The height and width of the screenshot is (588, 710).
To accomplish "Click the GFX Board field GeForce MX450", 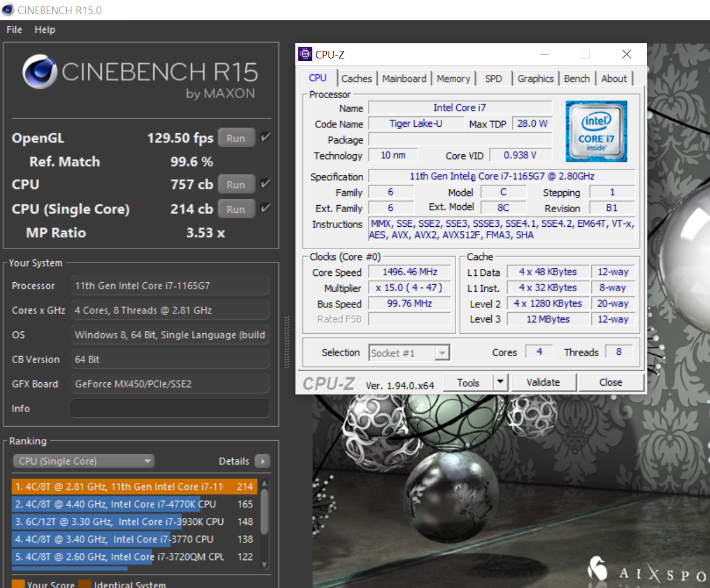I will pos(170,384).
